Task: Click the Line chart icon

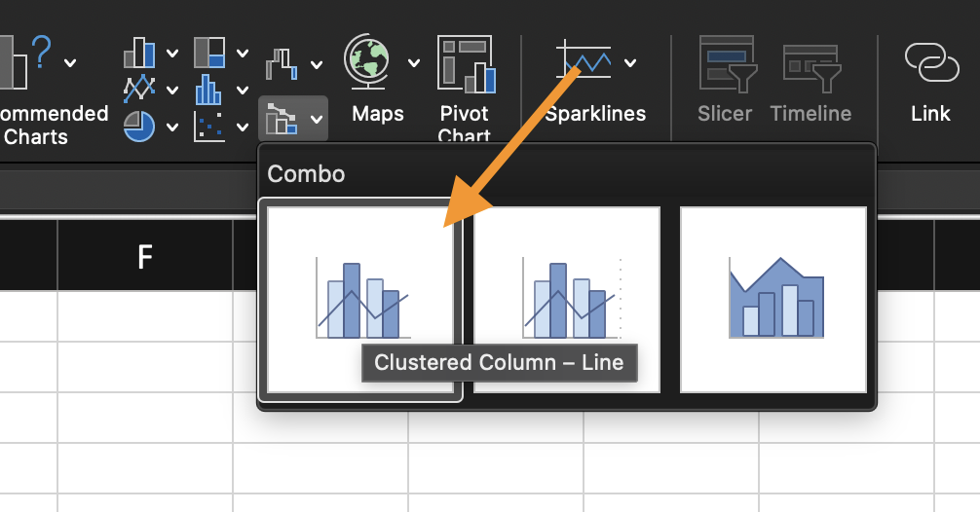Action: click(x=140, y=89)
